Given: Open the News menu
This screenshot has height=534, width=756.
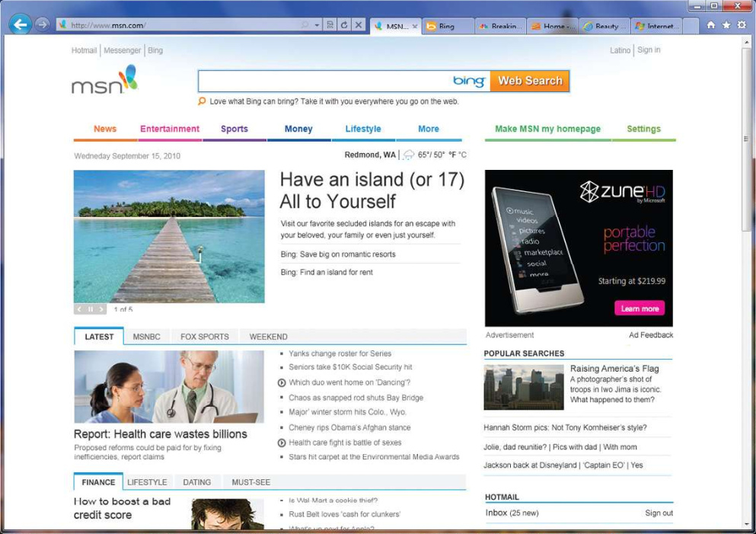Looking at the screenshot, I should [105, 129].
